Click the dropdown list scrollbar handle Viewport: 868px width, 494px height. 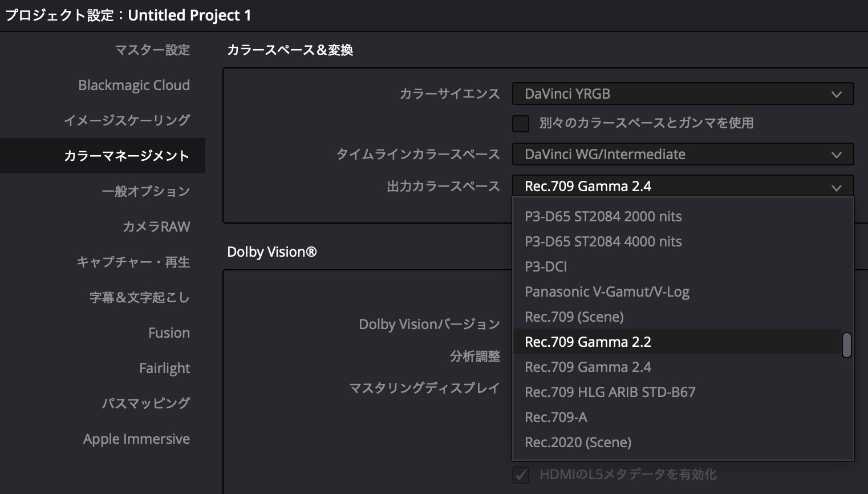(x=847, y=345)
